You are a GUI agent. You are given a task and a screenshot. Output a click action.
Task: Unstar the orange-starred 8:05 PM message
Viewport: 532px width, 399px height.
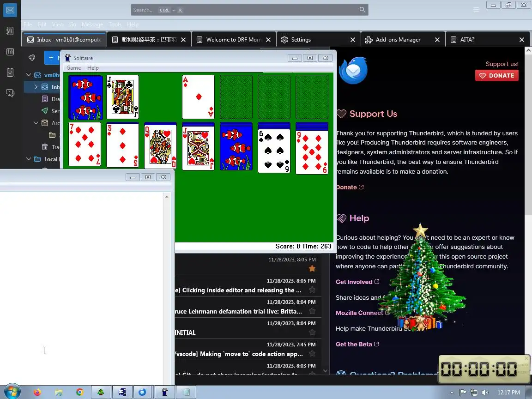tap(312, 269)
